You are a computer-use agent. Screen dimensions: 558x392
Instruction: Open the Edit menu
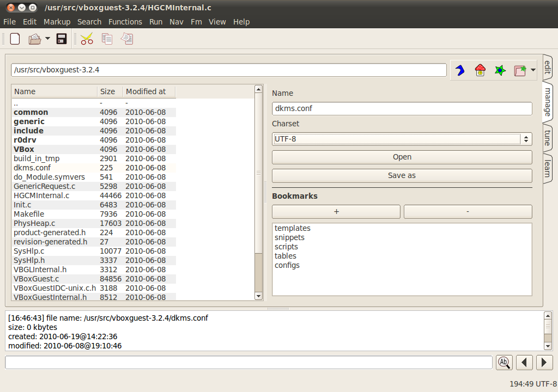coord(29,22)
